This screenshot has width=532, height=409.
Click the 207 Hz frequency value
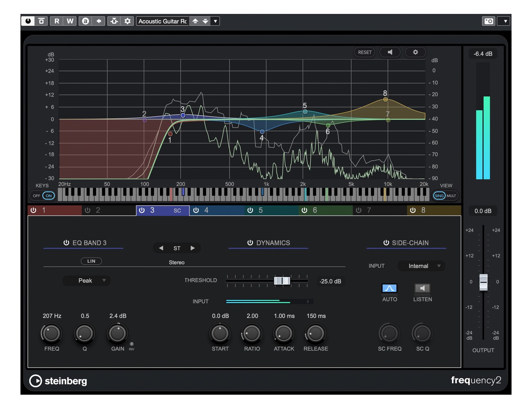coord(52,316)
